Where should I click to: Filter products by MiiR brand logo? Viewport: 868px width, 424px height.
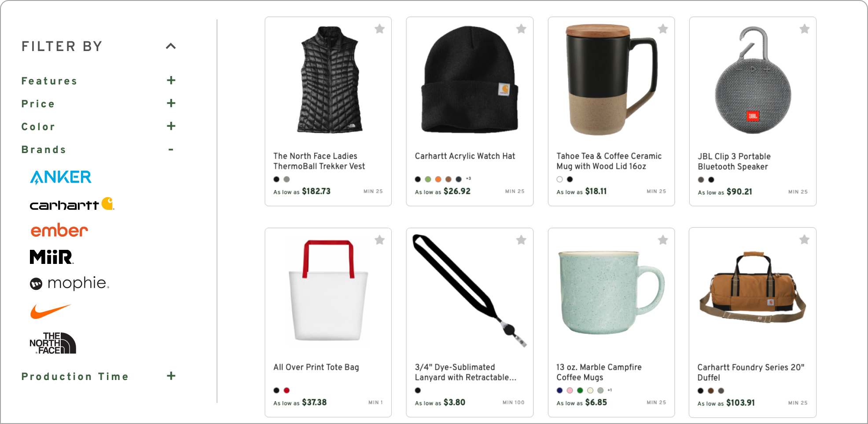tap(51, 257)
